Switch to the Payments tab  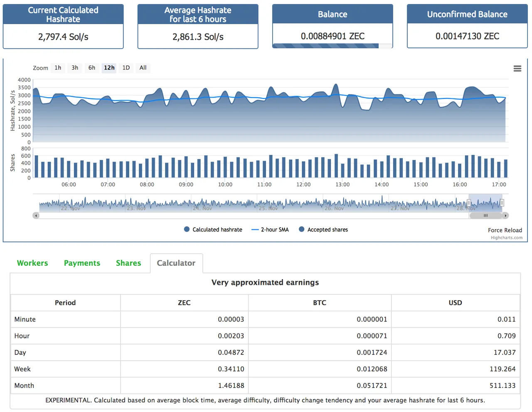point(82,263)
